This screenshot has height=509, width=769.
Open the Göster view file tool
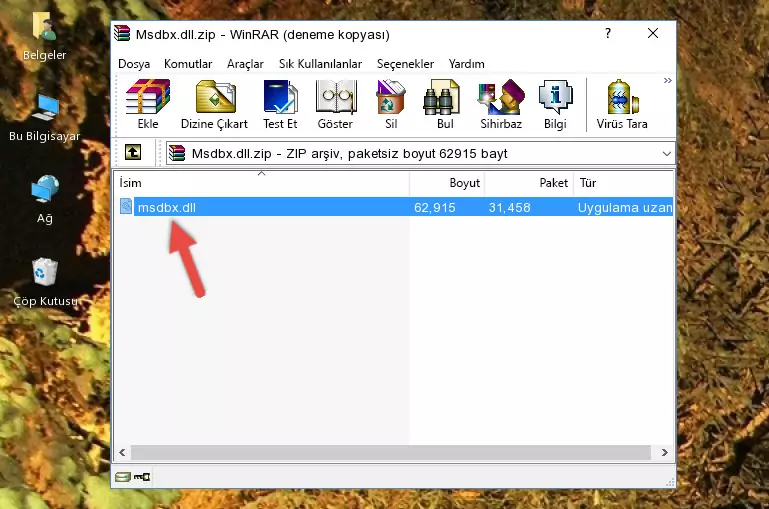tap(335, 104)
